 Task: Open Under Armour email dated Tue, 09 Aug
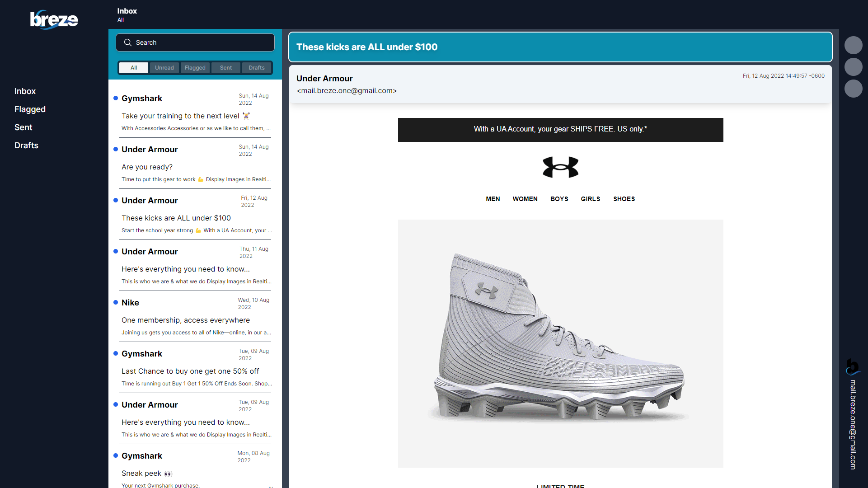click(x=195, y=418)
